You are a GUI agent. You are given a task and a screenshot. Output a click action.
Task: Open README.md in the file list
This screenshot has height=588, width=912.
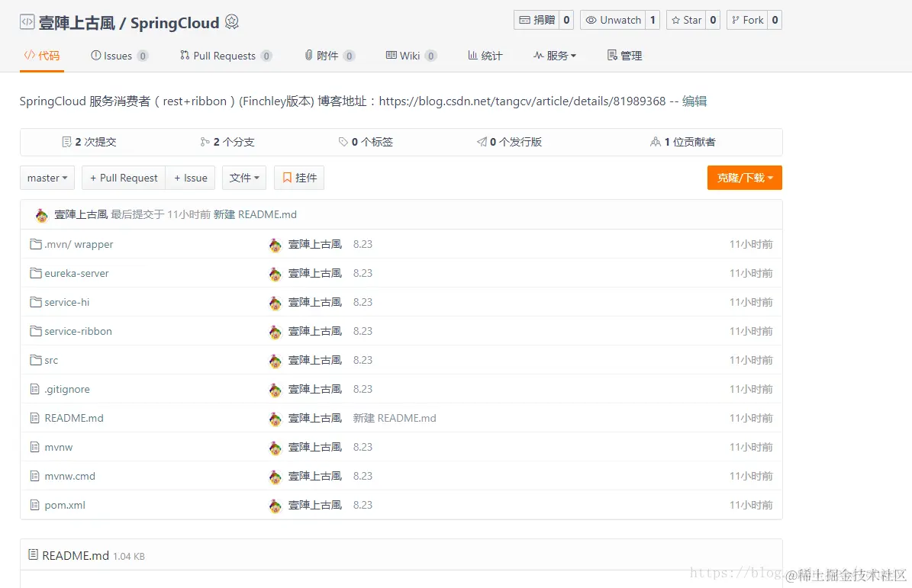pos(74,419)
